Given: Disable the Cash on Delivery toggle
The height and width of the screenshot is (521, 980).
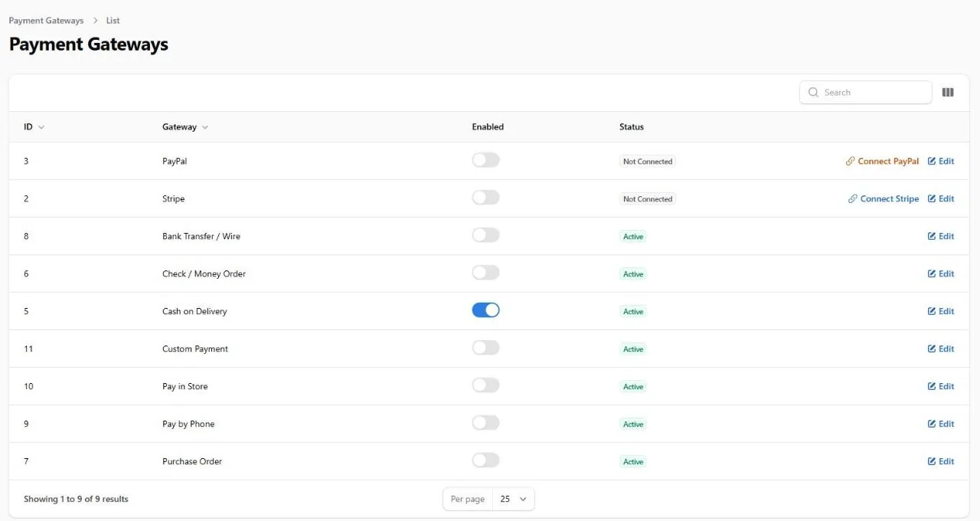Looking at the screenshot, I should [x=485, y=310].
